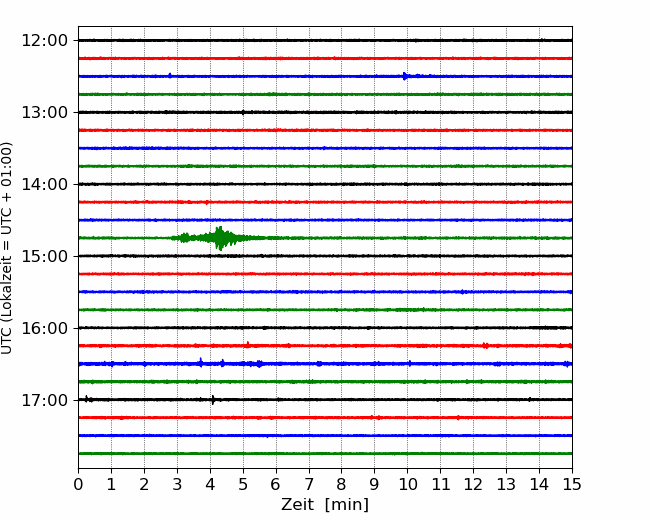Click the 2 tick label on the x-axis
Viewport: 650px width, 520px height.
click(x=144, y=485)
